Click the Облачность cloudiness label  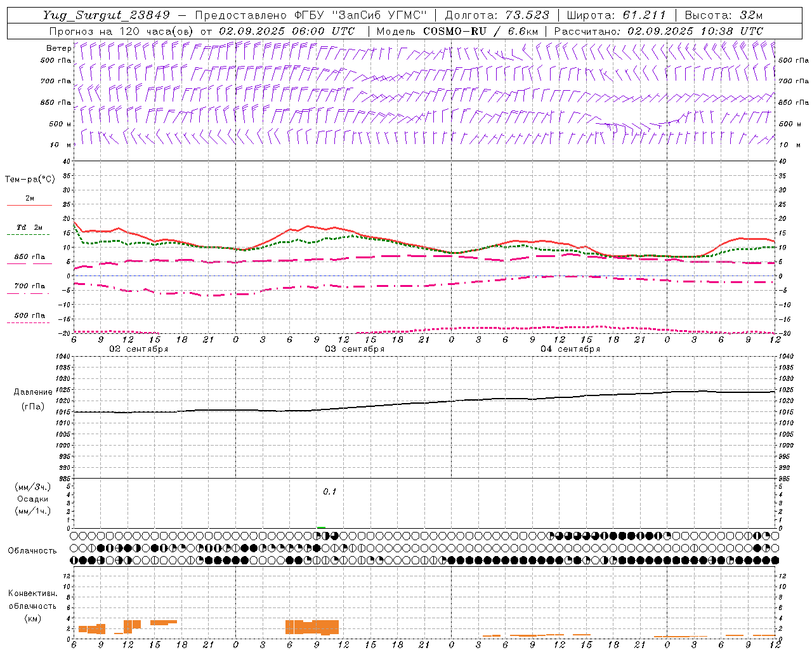[33, 550]
